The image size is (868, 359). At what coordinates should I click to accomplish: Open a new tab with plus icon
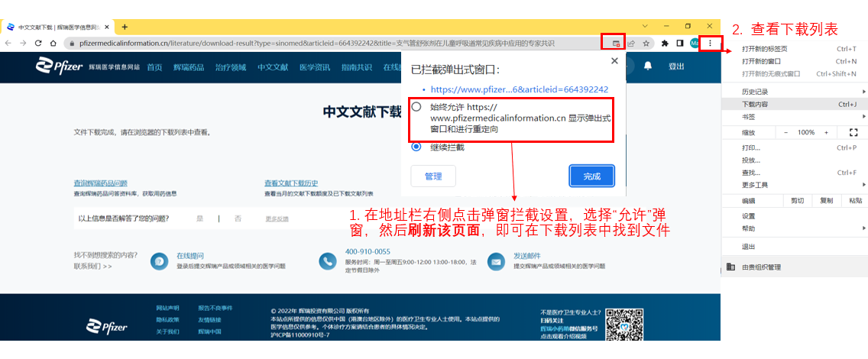[125, 27]
